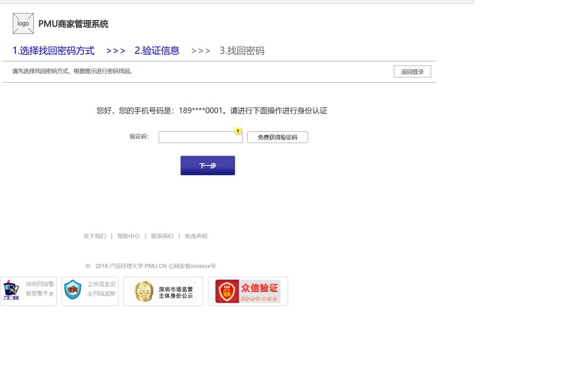Click the 免费获得验证码 button
This screenshot has height=387, width=588.
(277, 137)
